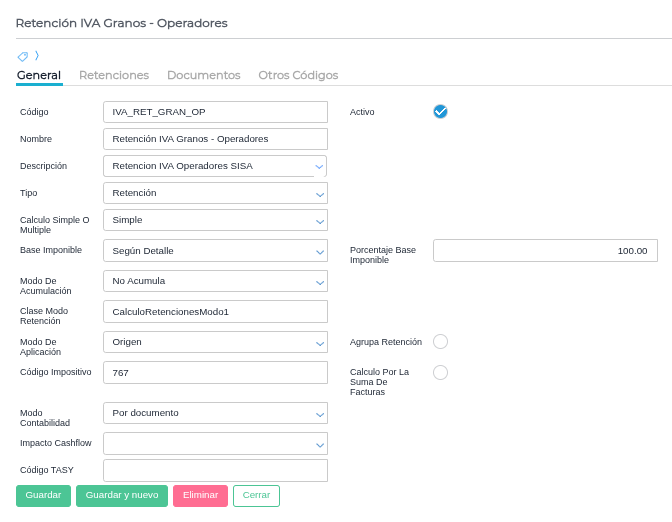Click the chevron arrow beside the tag icon
672x522 pixels.
click(x=37, y=56)
